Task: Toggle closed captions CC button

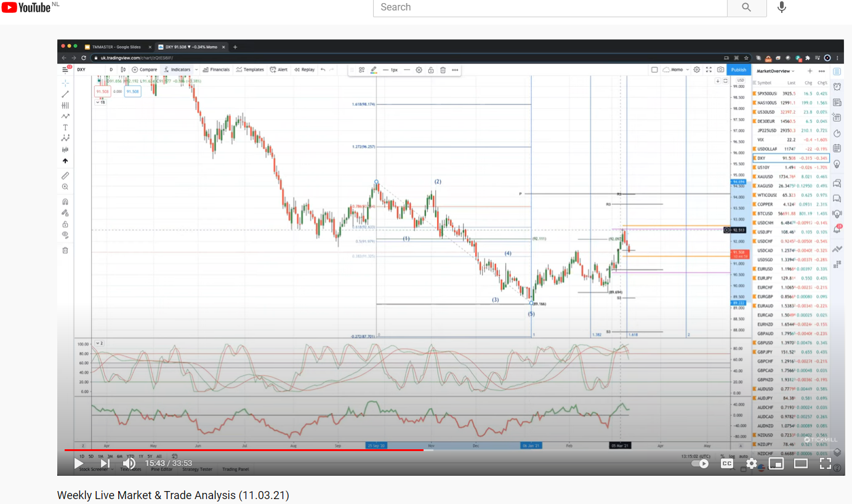Action: point(727,463)
